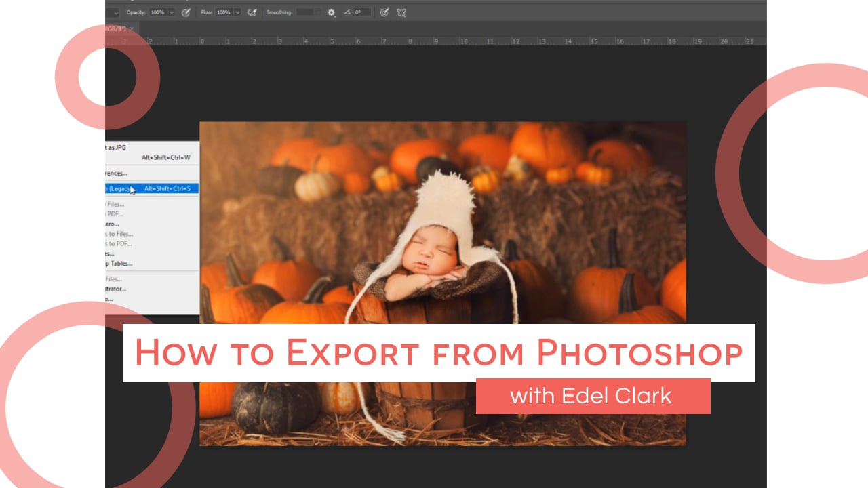Open smoothing options gear icon
This screenshot has height=488, width=868.
click(x=332, y=12)
